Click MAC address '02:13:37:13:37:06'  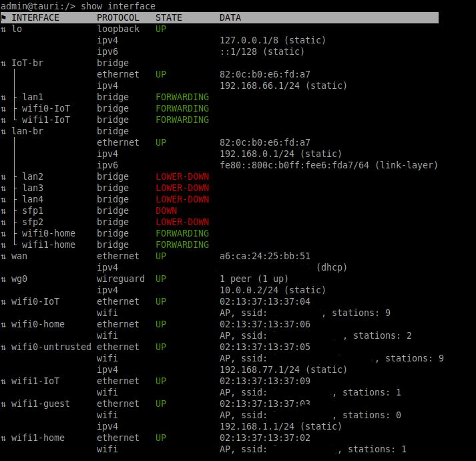click(x=265, y=324)
